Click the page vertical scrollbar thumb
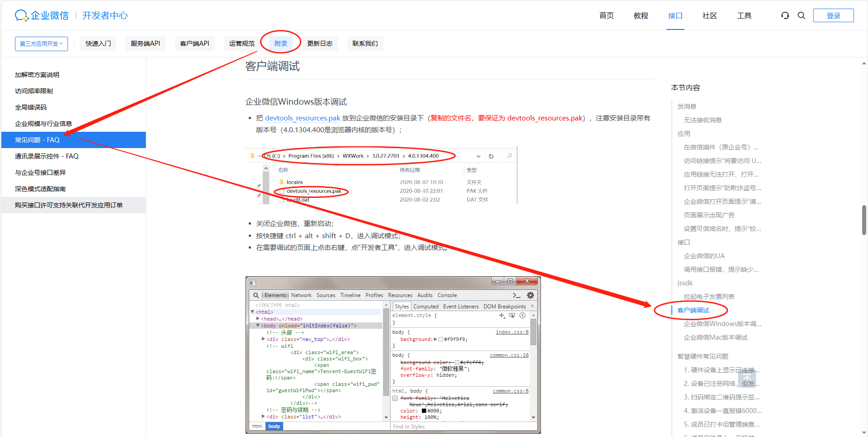Viewport: 868px width, 437px height. 864,220
